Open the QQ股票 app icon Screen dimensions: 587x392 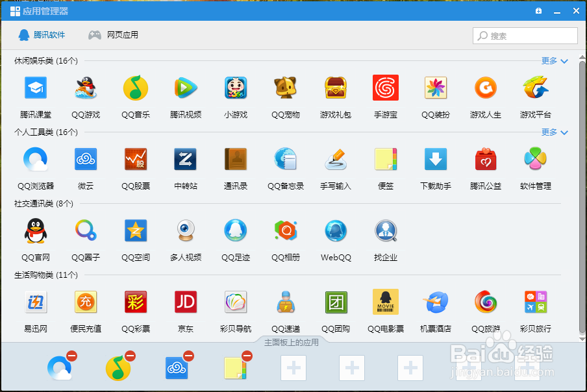[x=136, y=160]
